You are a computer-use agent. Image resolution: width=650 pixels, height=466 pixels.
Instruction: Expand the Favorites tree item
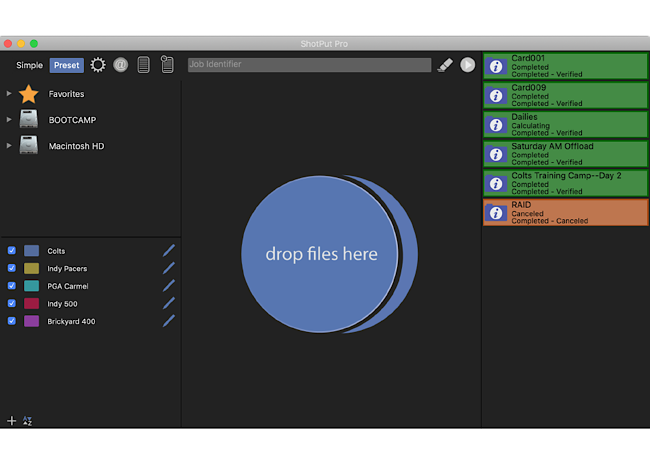click(x=9, y=94)
